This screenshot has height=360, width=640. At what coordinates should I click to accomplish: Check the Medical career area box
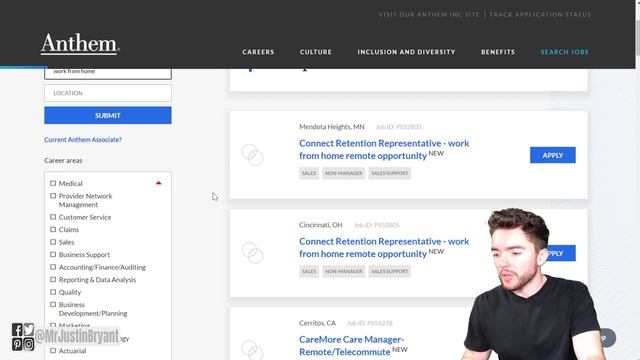(x=53, y=183)
